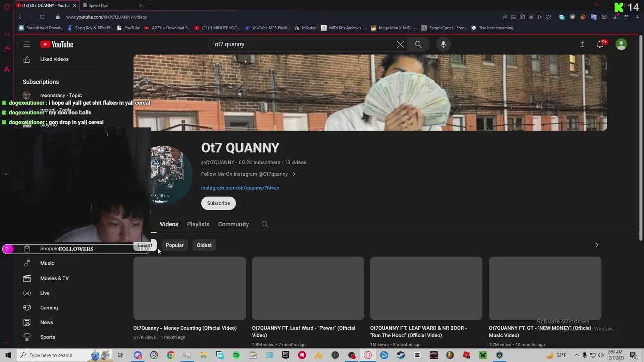Open the instagram.com/ot7quanny link
Screen dimensions: 644x362
click(x=240, y=188)
